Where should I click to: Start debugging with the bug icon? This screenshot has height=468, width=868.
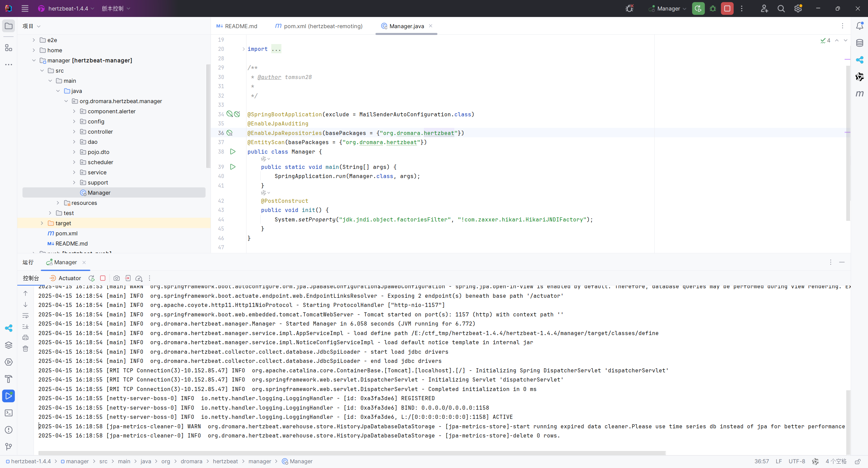(x=713, y=8)
